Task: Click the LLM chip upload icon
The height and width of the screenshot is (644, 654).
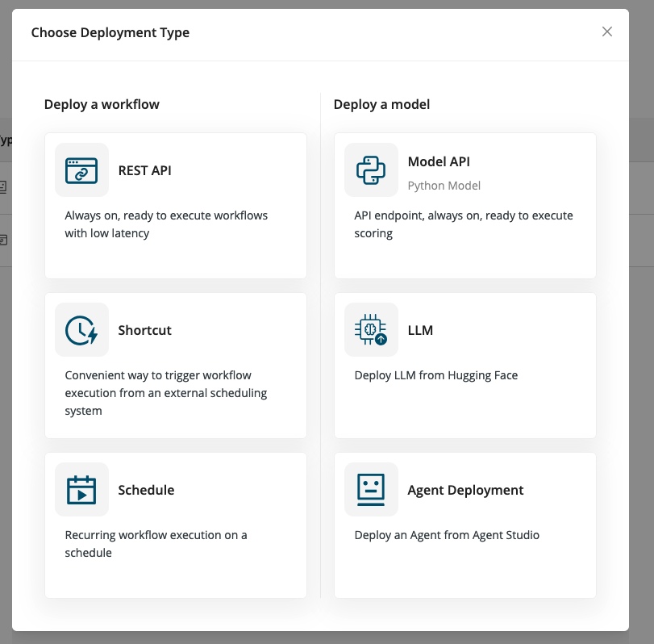Action: [371, 330]
